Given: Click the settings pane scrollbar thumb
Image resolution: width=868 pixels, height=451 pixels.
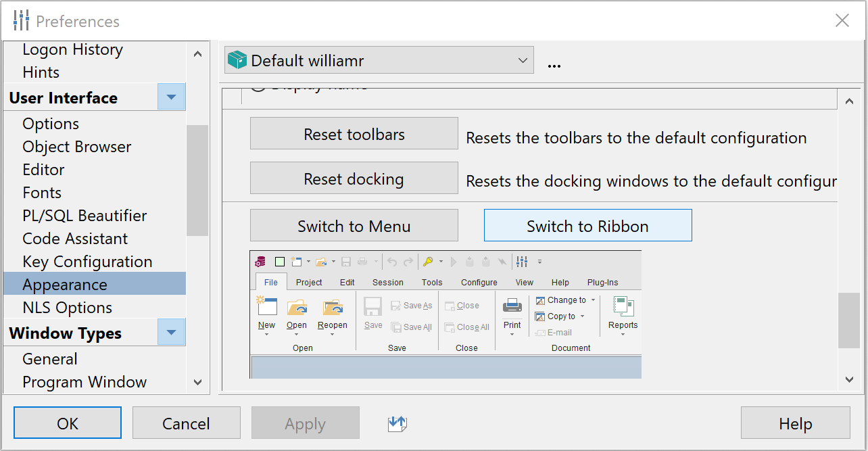Looking at the screenshot, I should point(849,321).
